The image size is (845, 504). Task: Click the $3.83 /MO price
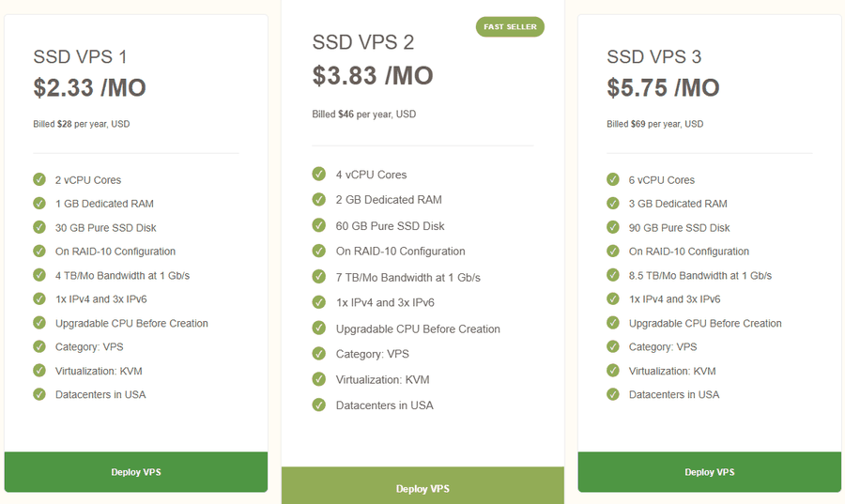click(373, 75)
